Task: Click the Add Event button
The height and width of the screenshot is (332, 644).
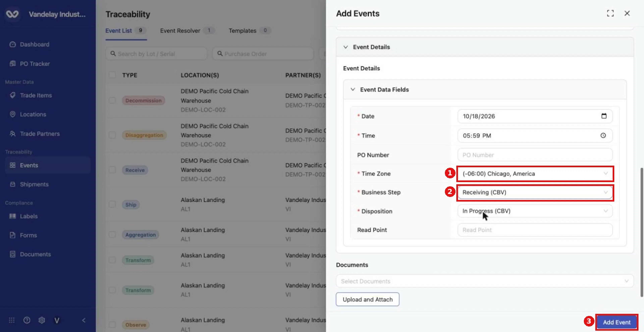Action: (616, 322)
